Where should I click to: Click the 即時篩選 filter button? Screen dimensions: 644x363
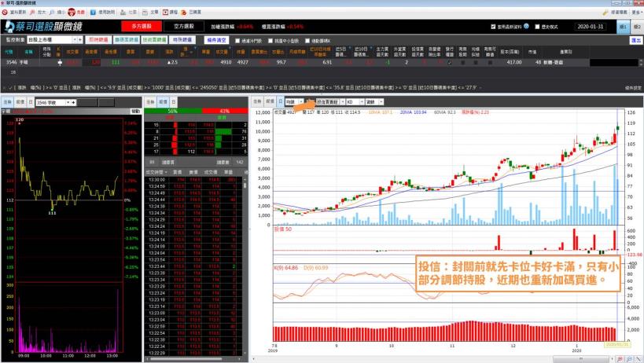(98, 40)
